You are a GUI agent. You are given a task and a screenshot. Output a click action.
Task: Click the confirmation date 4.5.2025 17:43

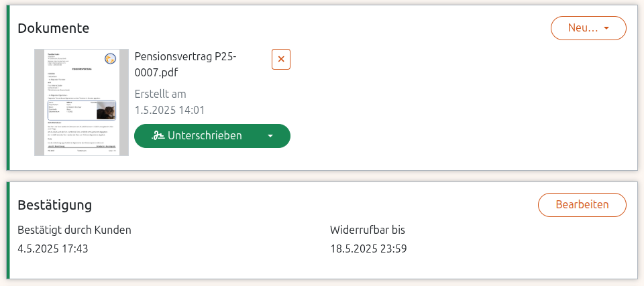pos(53,249)
